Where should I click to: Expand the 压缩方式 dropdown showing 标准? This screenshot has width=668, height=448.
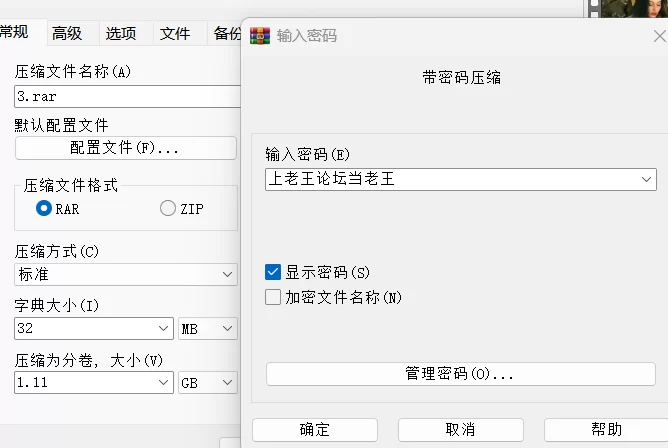click(x=227, y=274)
